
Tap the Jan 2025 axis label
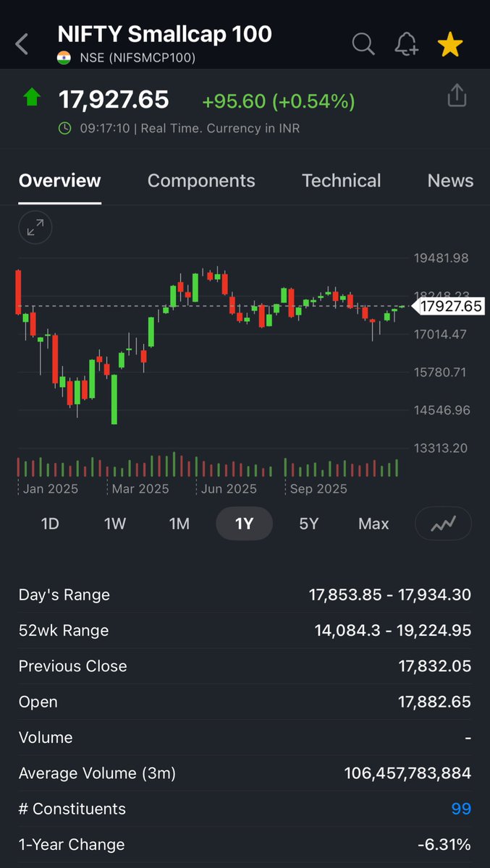51,489
